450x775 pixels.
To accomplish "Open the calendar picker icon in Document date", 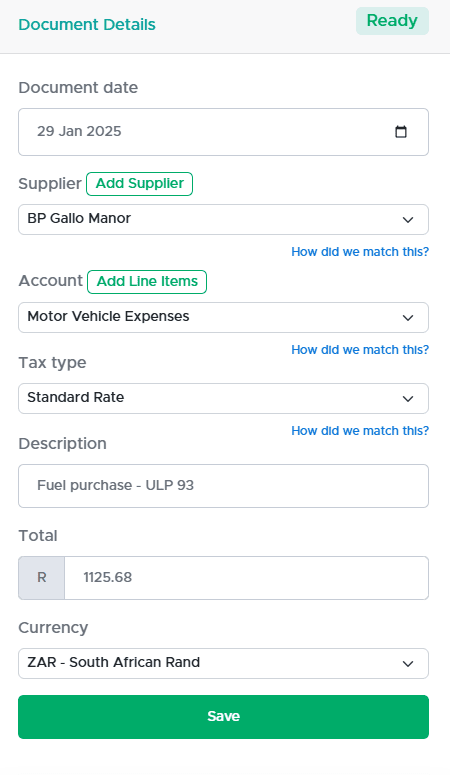I will click(x=401, y=131).
